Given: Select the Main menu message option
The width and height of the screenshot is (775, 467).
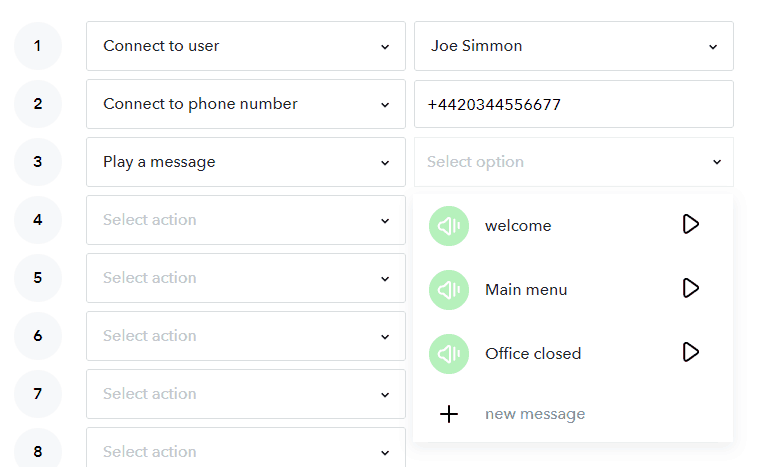Looking at the screenshot, I should click(526, 290).
